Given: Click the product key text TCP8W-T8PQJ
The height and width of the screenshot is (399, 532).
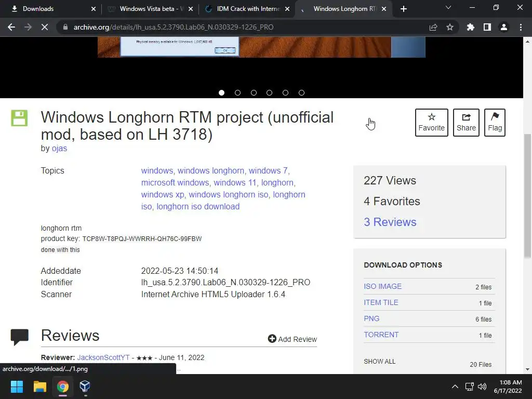Looking at the screenshot, I should (142, 239).
